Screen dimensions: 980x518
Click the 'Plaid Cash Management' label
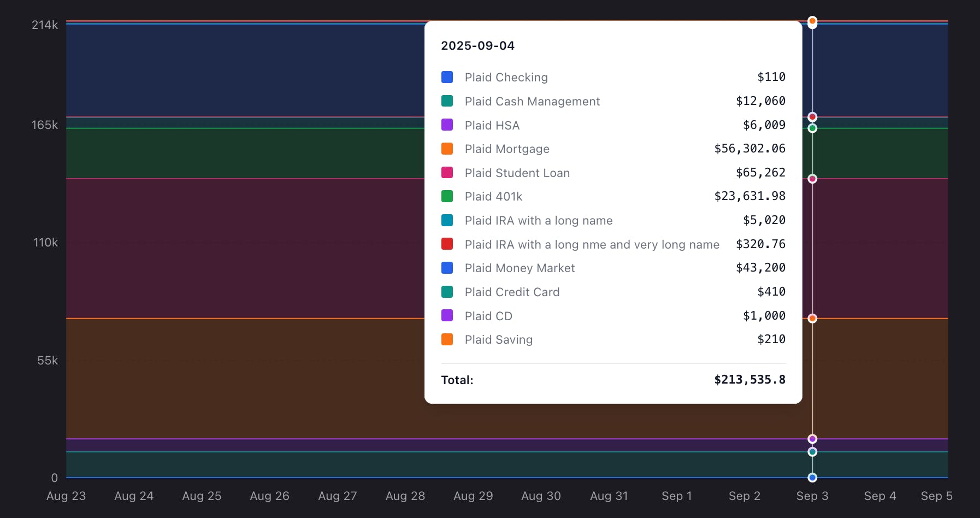coord(532,102)
